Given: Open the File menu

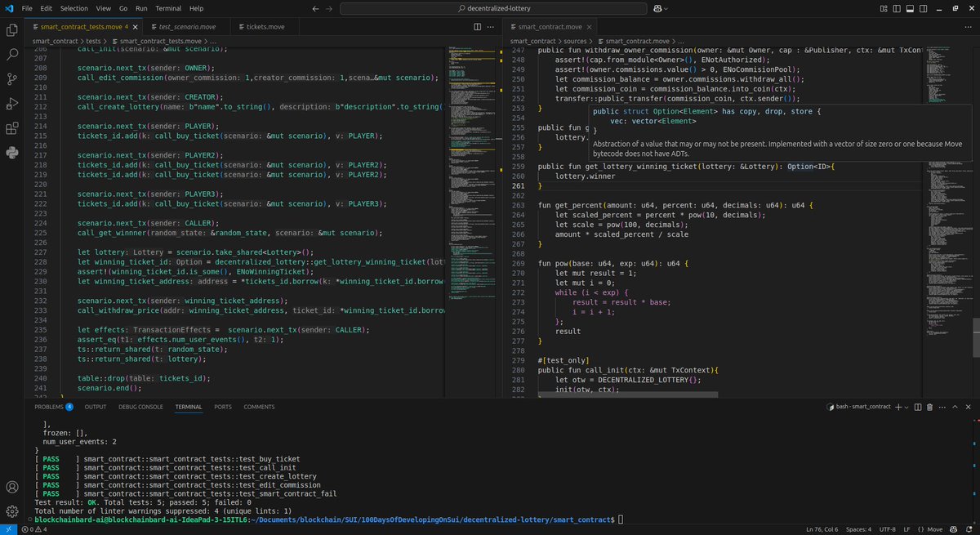Looking at the screenshot, I should click(x=28, y=8).
